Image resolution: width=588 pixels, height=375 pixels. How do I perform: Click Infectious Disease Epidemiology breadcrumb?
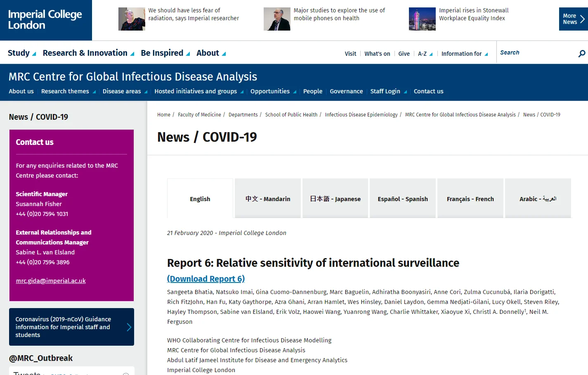361,115
